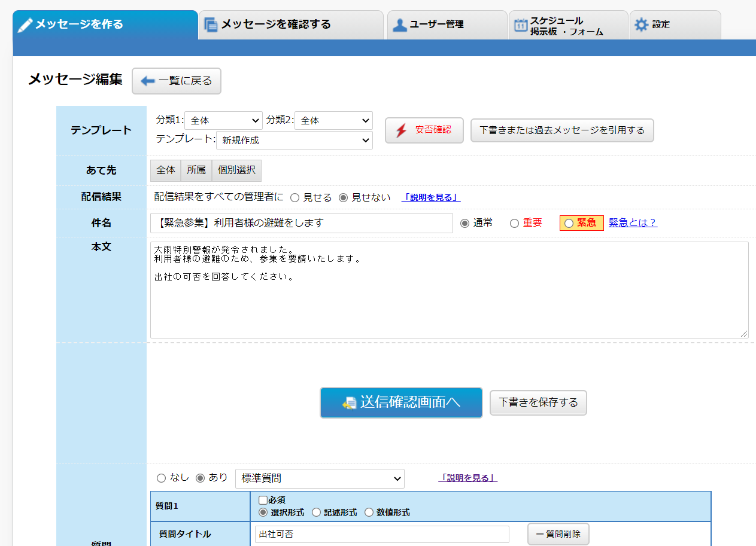Go to スケジュール 掲示板・フォーム tab
Image resolution: width=756 pixels, height=546 pixels.
(x=568, y=25)
